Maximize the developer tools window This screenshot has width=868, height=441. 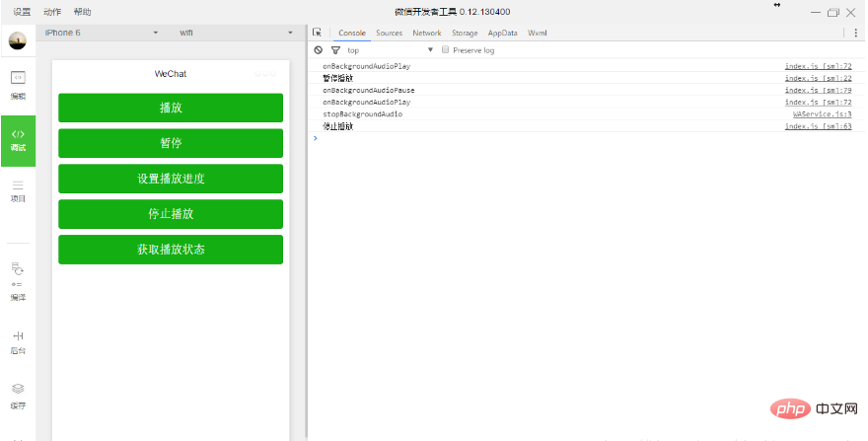pos(833,12)
